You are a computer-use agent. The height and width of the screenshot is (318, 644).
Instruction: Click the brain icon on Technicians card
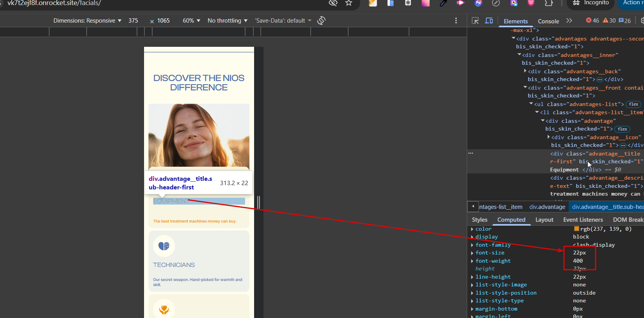point(164,246)
